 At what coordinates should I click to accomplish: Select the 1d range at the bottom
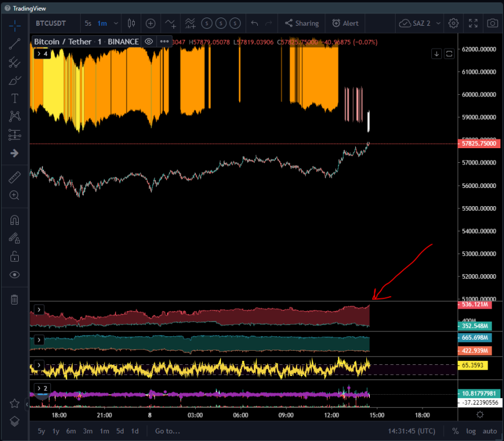coord(135,430)
